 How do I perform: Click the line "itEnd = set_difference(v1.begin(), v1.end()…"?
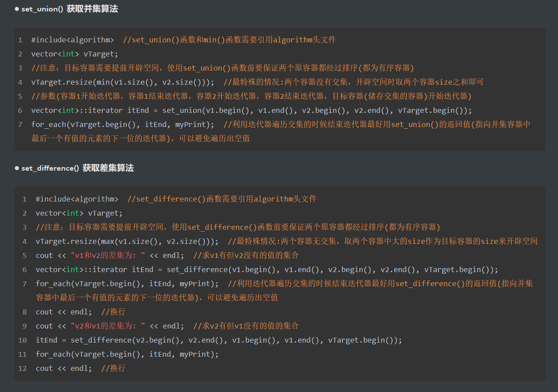click(x=267, y=269)
